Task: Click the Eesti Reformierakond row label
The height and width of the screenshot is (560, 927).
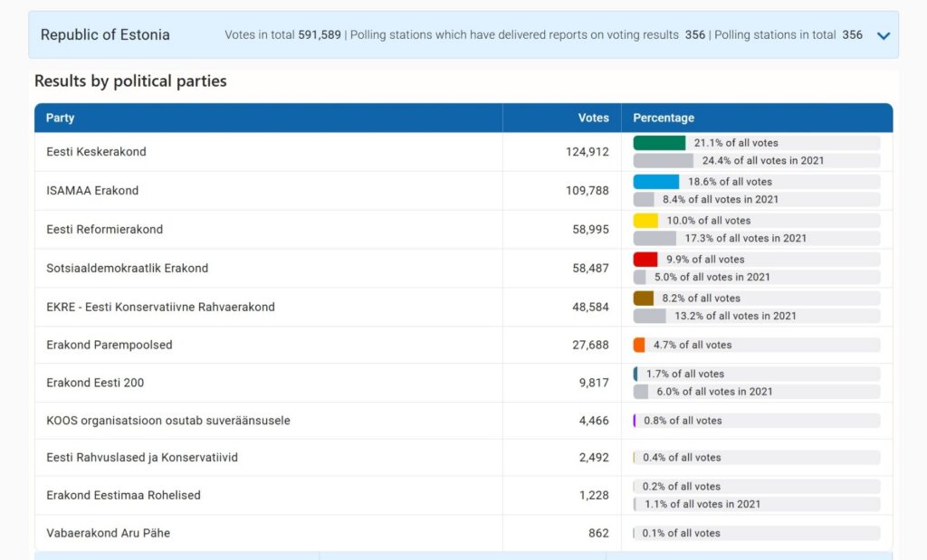Action: point(104,230)
